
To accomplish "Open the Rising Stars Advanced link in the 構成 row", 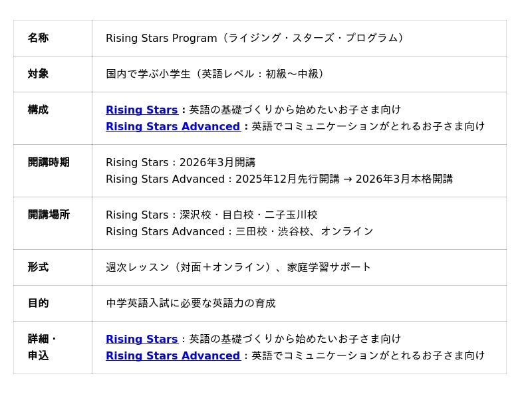I will coord(173,126).
